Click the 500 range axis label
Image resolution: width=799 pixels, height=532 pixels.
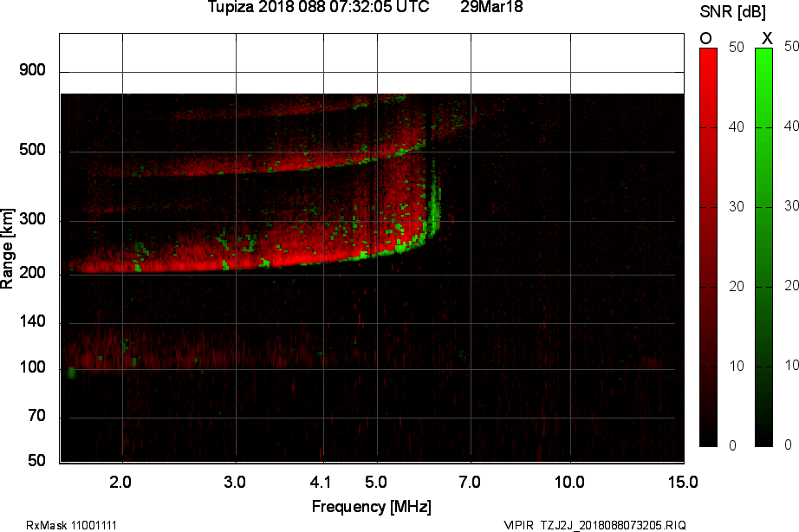(32, 150)
